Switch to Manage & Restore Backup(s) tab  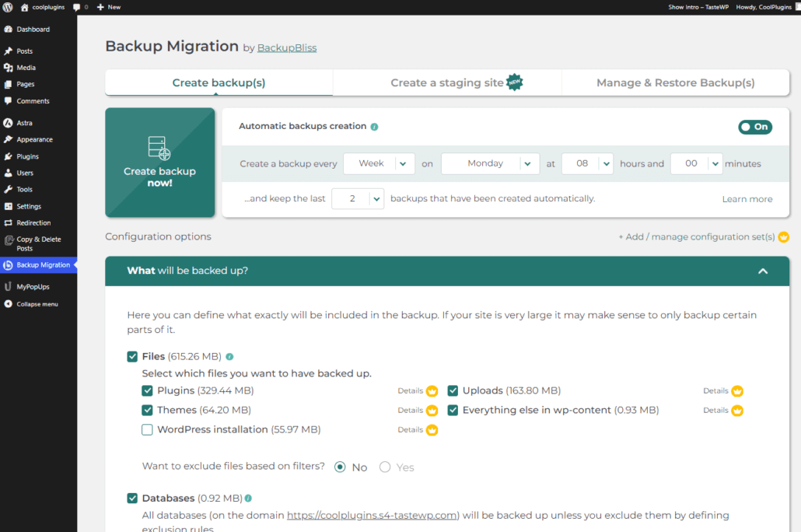pyautogui.click(x=675, y=82)
